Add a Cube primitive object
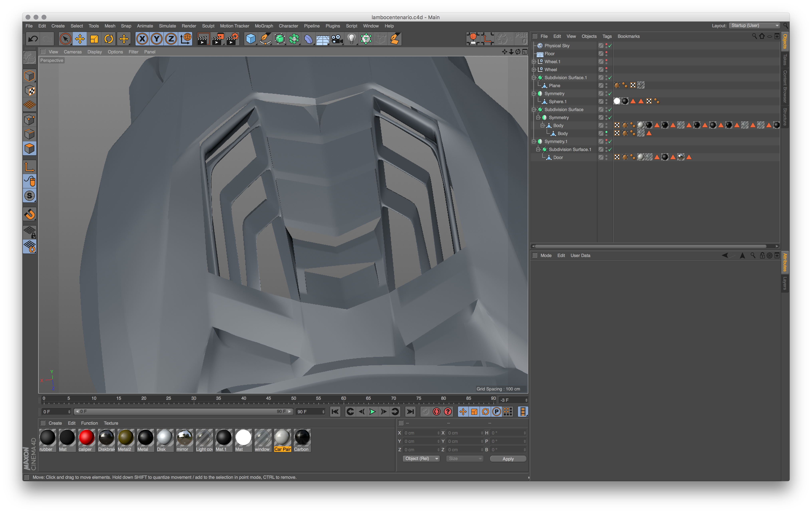 (x=251, y=39)
